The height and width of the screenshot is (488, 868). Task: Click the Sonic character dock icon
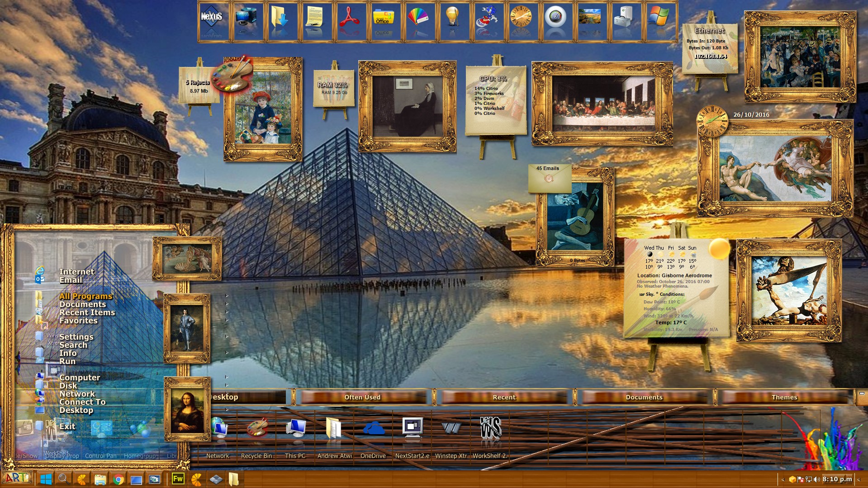(x=486, y=19)
